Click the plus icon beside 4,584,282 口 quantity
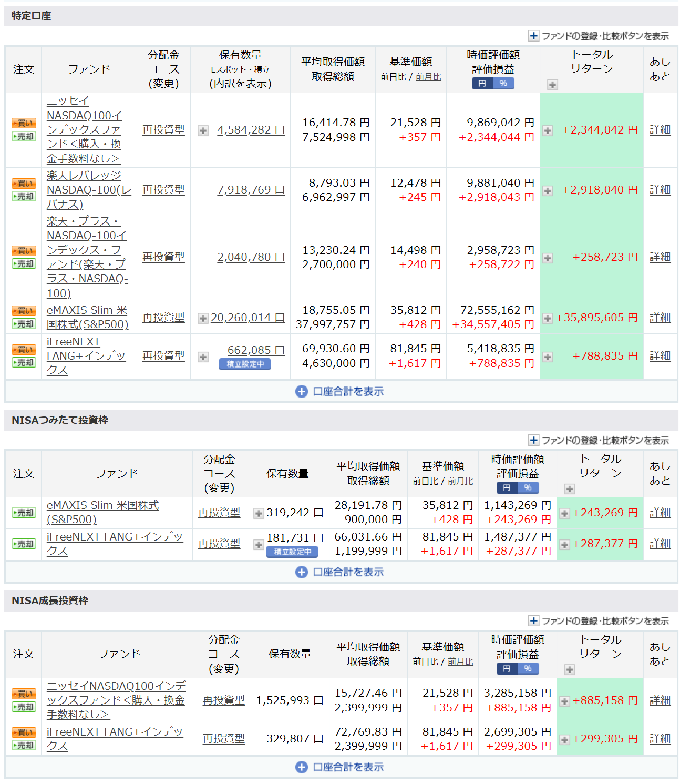The image size is (680, 784). coord(203,130)
